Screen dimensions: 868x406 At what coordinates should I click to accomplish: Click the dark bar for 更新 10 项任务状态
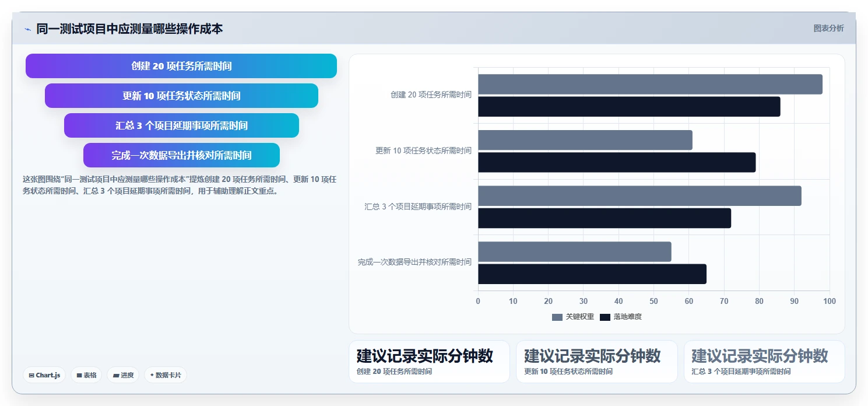[x=617, y=162]
